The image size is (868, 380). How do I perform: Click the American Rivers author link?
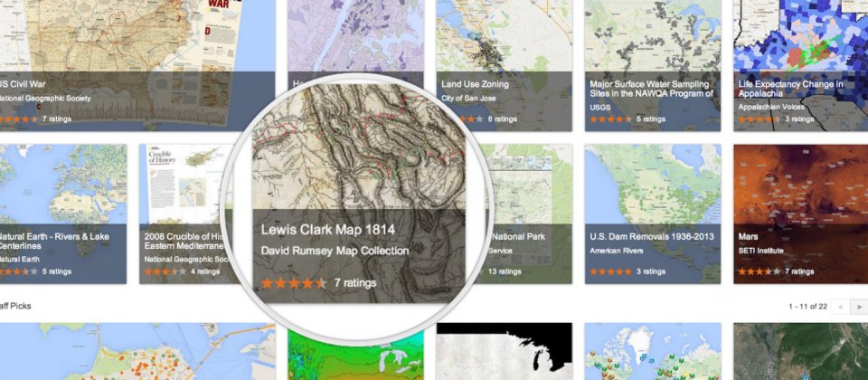tap(616, 251)
